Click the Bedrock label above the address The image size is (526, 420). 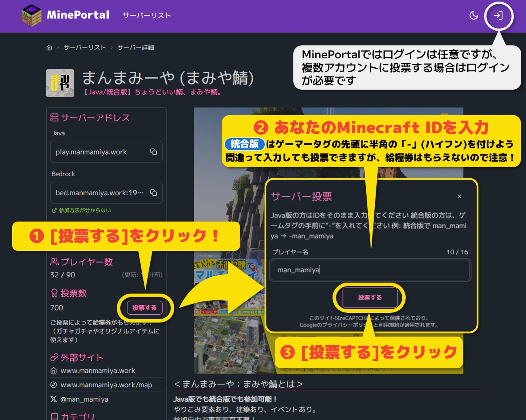click(63, 174)
